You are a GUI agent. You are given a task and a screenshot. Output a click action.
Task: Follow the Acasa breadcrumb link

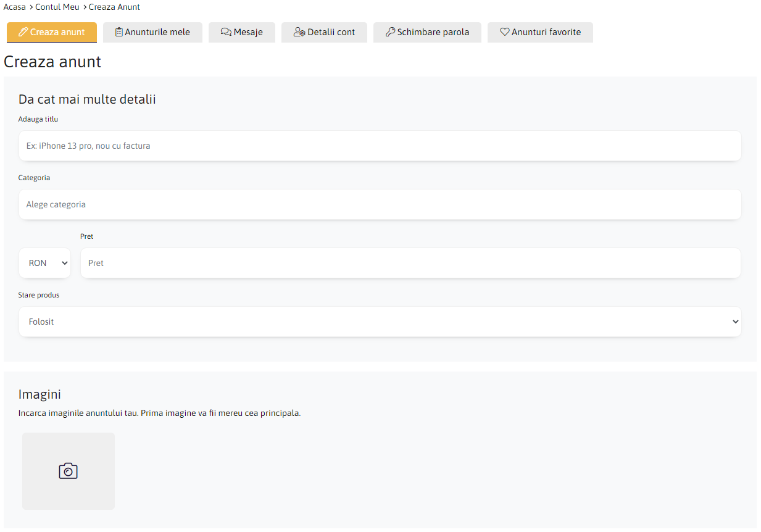pyautogui.click(x=15, y=7)
